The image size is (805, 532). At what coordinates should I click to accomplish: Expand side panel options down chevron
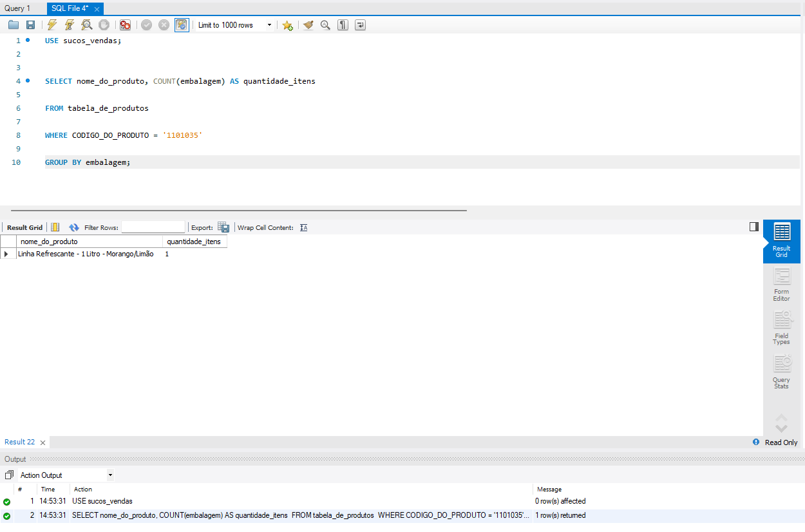tap(782, 428)
